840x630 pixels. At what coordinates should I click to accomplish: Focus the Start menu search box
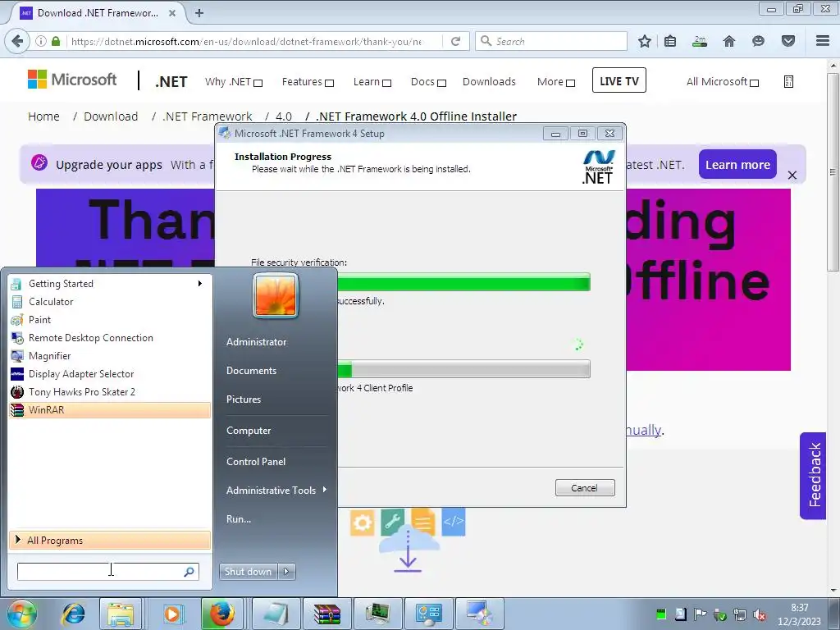tap(107, 572)
